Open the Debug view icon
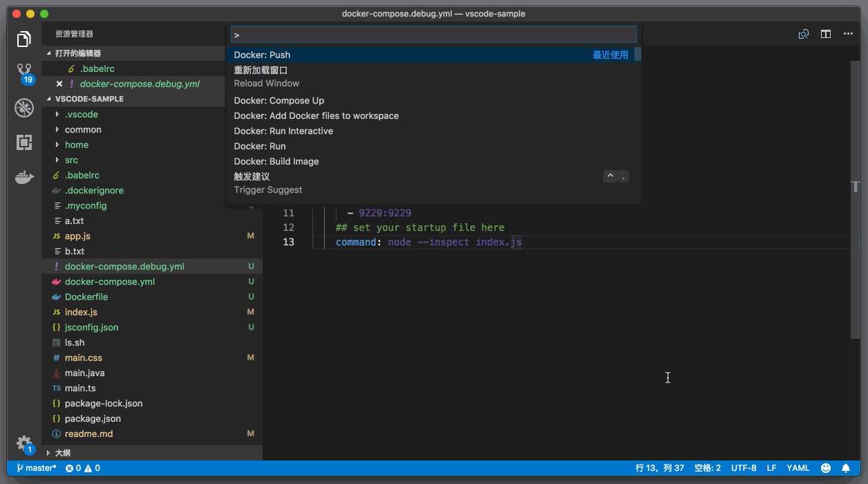The height and width of the screenshot is (484, 868). pyautogui.click(x=24, y=108)
